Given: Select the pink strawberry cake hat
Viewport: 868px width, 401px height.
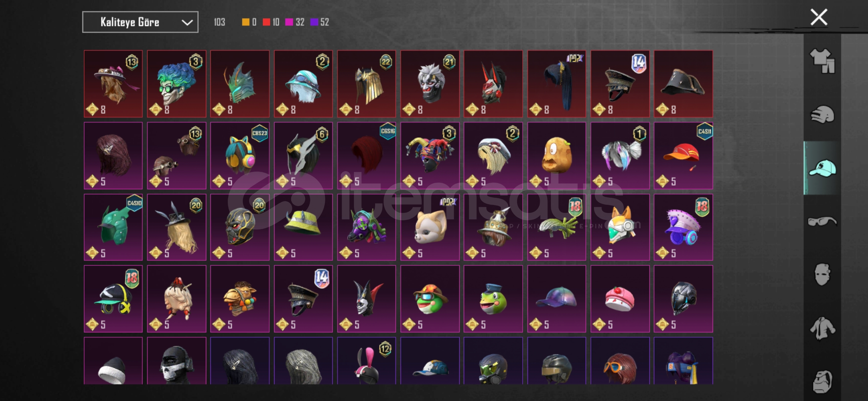Looking at the screenshot, I should click(x=620, y=299).
